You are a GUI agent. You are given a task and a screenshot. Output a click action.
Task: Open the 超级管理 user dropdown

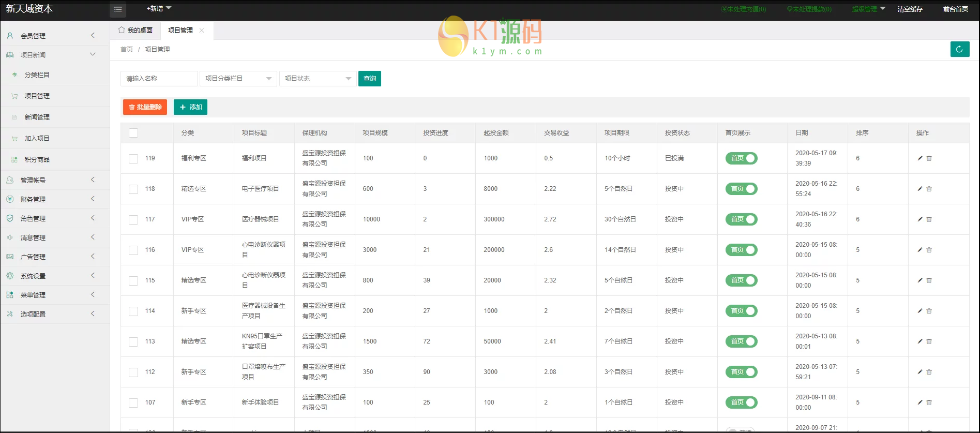(869, 9)
